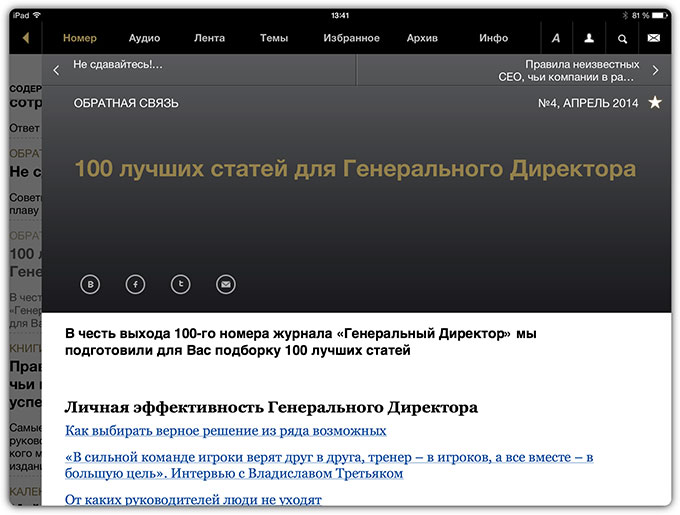
Task: Switch to the Архив tab
Action: (x=422, y=38)
